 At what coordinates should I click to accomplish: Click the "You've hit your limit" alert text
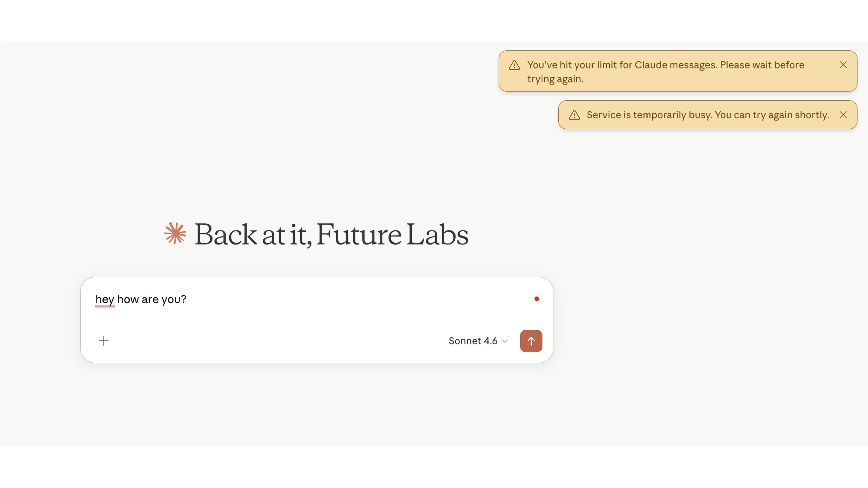[579, 65]
